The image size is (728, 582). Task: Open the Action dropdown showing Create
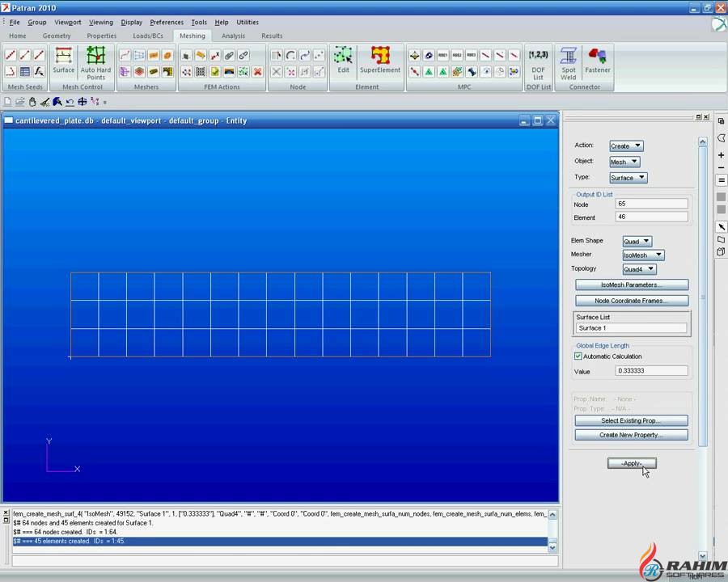(626, 146)
